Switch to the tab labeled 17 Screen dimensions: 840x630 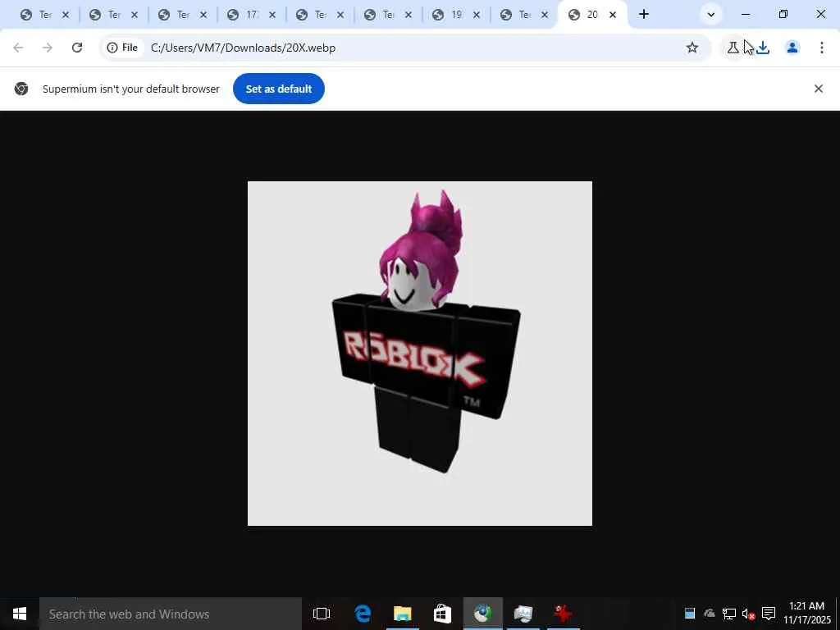(251, 15)
